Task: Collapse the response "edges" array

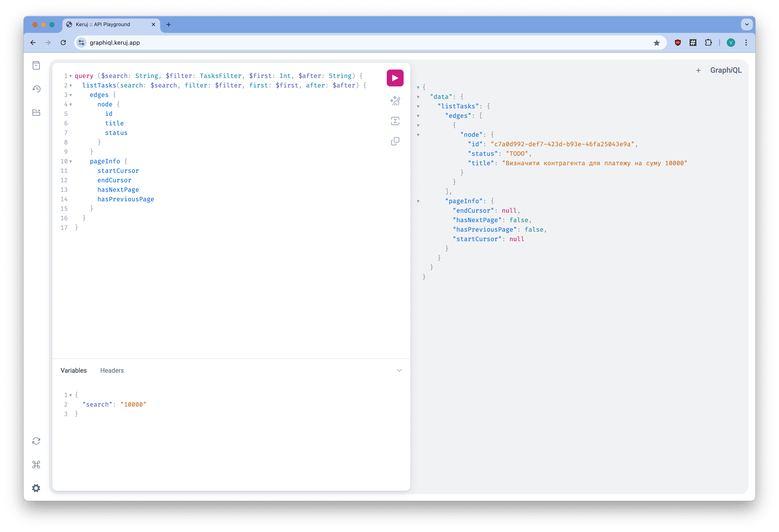Action: coord(418,116)
